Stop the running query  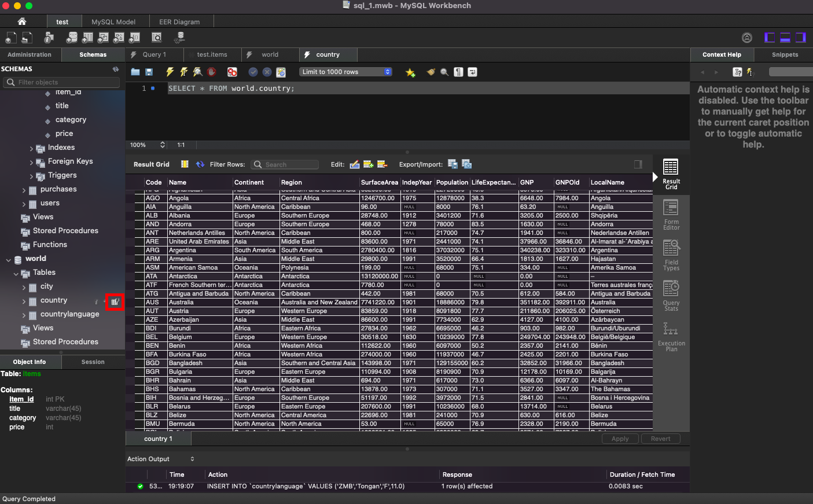212,72
